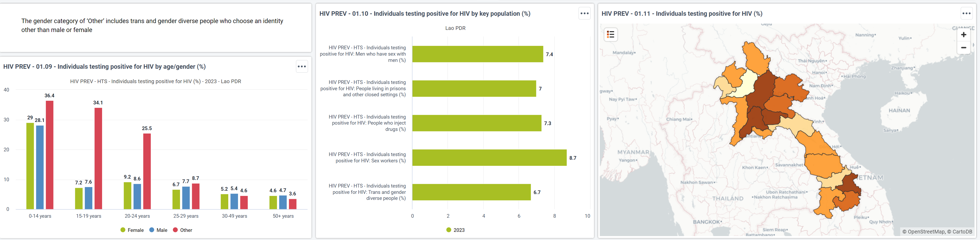Toggle Other series in legend
This screenshot has width=980, height=240.
point(183,230)
